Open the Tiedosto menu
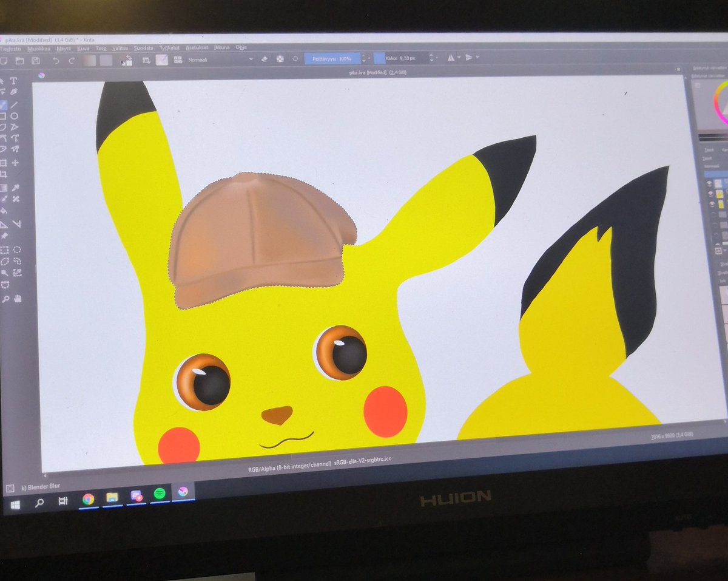 point(10,48)
